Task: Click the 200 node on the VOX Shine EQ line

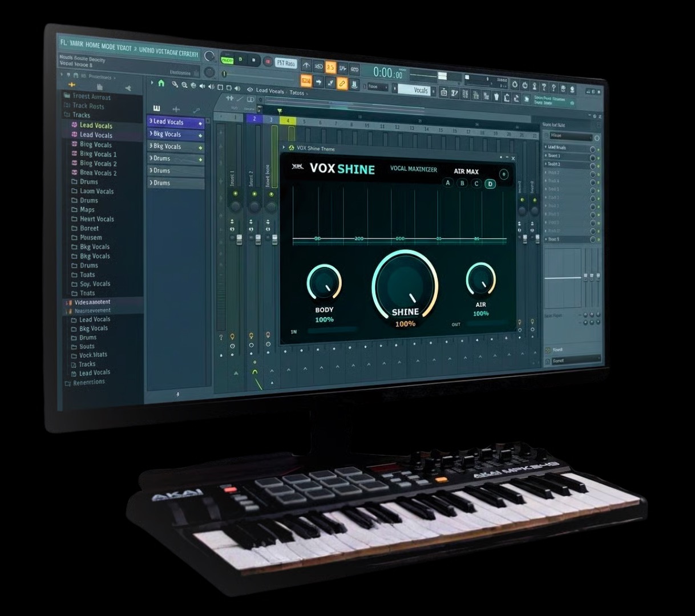Action: tap(359, 238)
